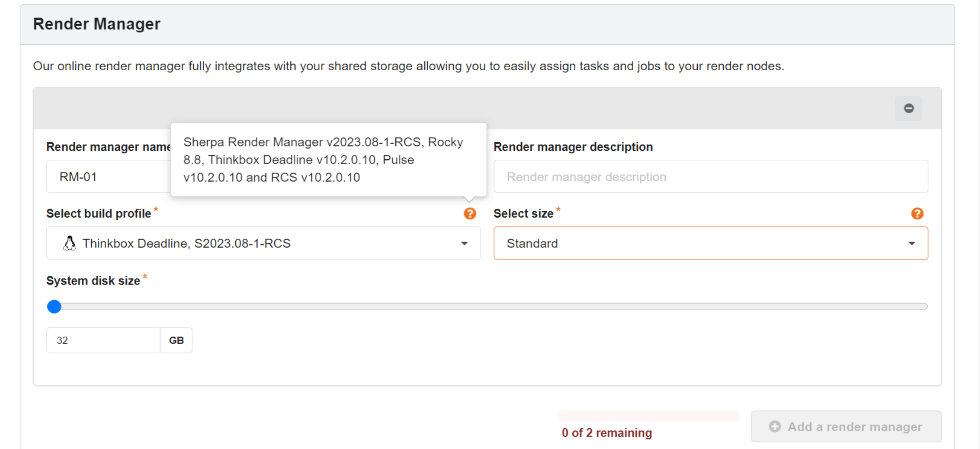Screen dimensions: 980x449
Task: Click the dropdown arrow on size selector
Action: tap(912, 244)
